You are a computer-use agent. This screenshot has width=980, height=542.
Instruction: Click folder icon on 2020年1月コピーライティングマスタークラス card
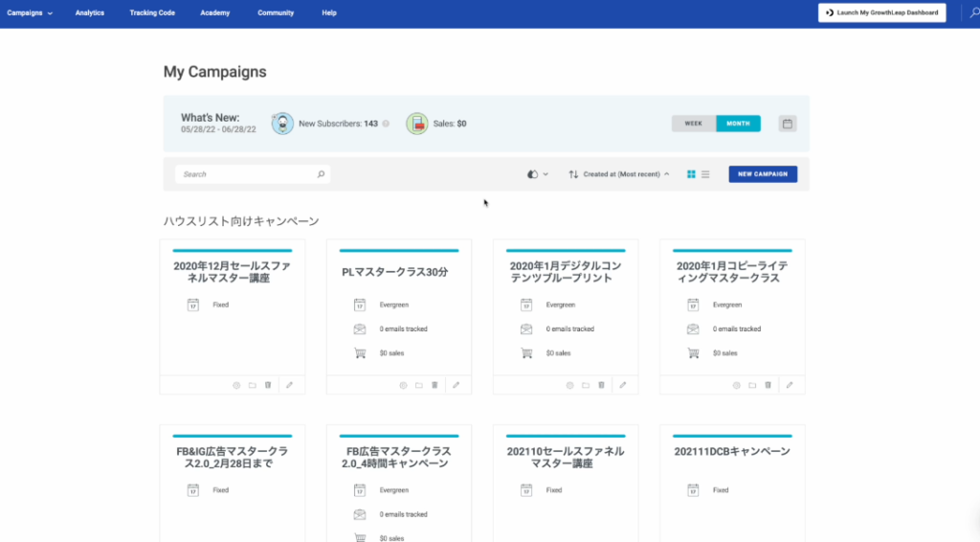[x=752, y=385]
